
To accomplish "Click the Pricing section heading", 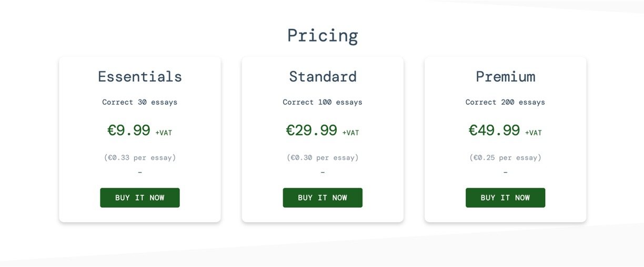I will coord(323,36).
